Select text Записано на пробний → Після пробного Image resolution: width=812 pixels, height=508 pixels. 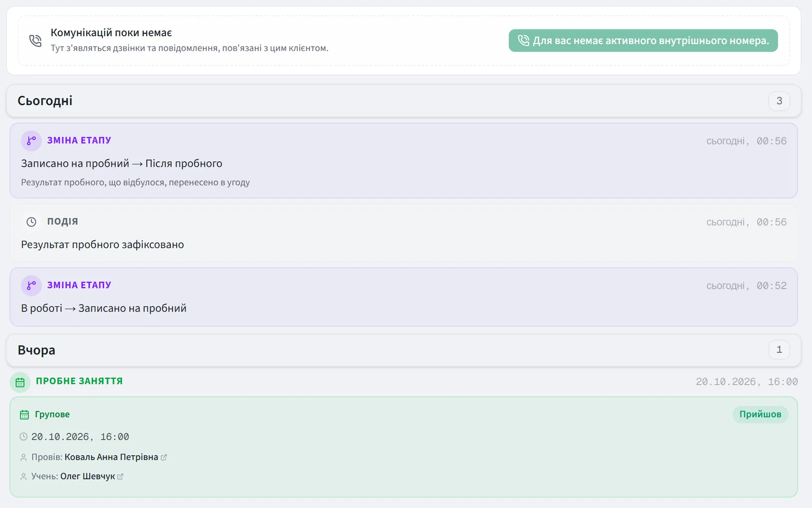click(x=121, y=163)
